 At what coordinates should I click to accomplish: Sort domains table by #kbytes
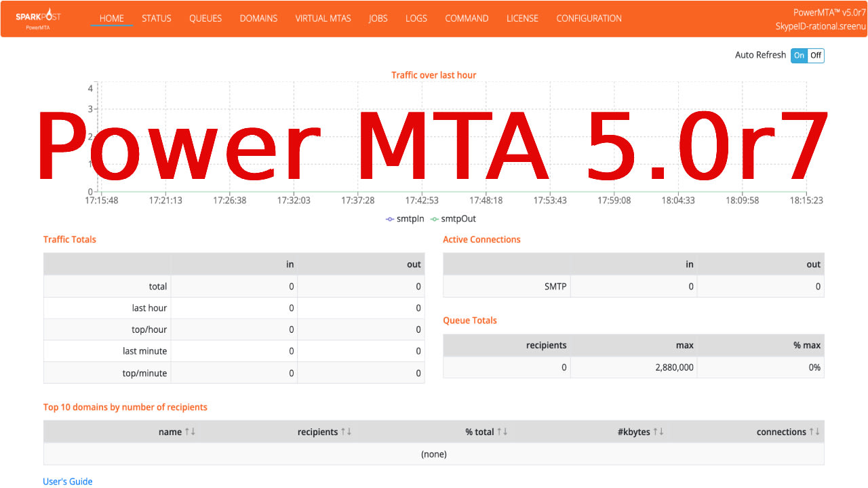[x=641, y=432]
